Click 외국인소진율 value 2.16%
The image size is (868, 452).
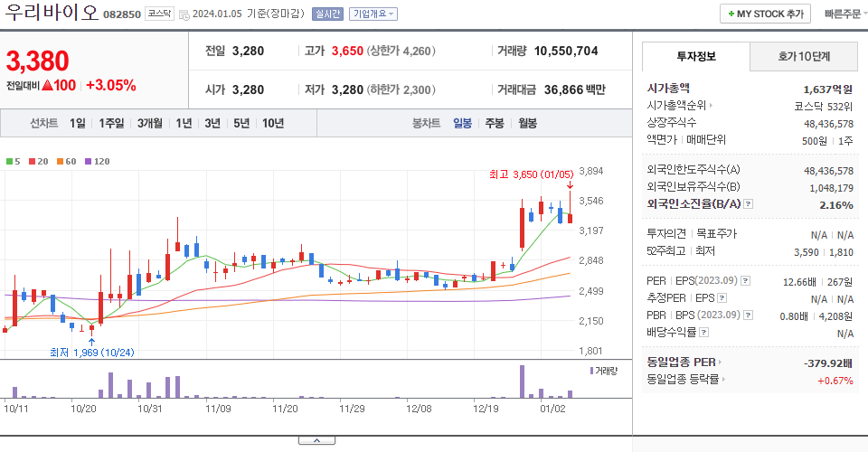point(835,205)
